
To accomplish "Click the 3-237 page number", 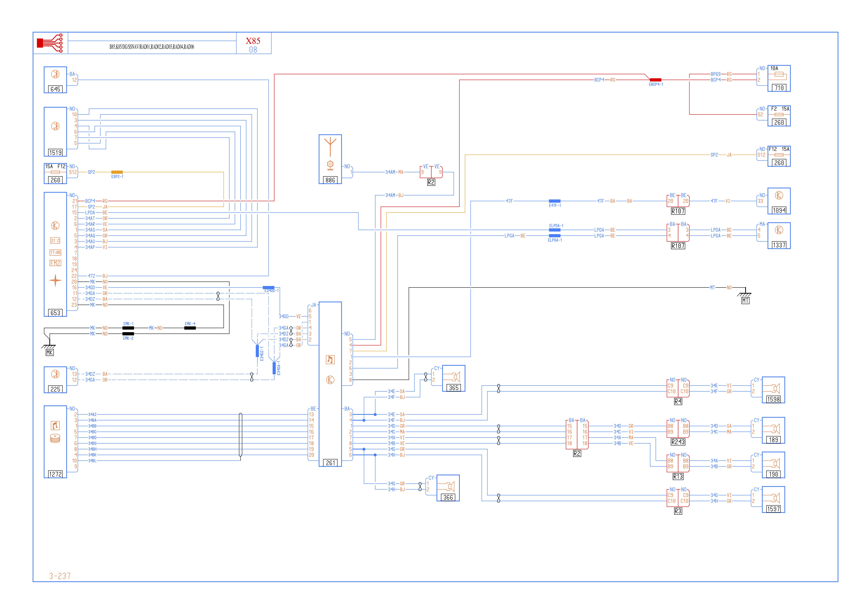I will [60, 576].
